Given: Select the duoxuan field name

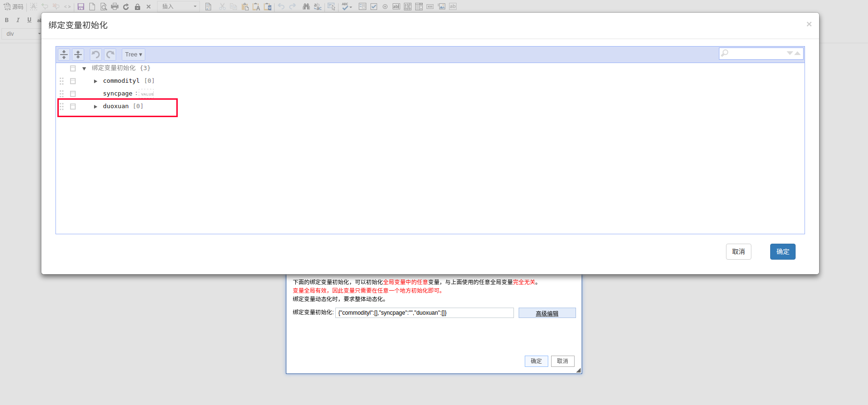Looking at the screenshot, I should [116, 106].
